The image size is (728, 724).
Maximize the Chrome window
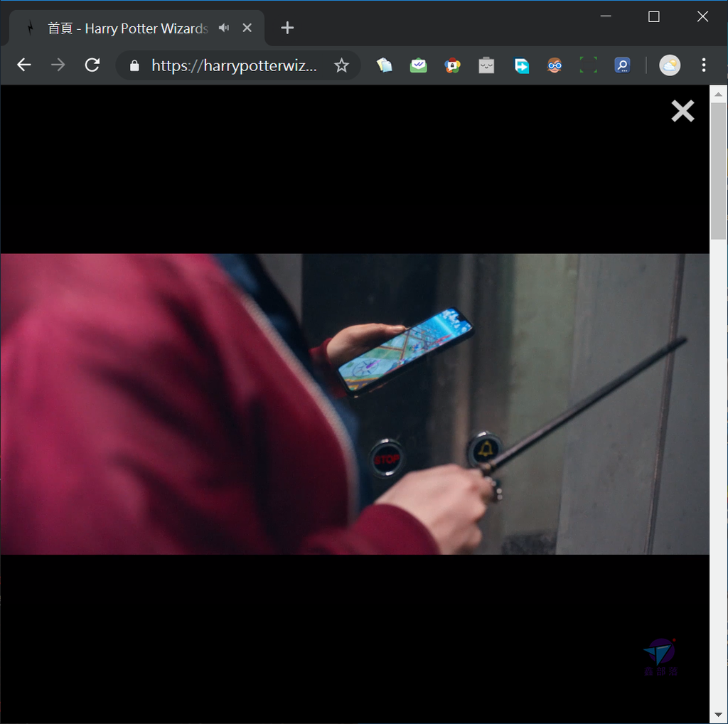coord(654,17)
